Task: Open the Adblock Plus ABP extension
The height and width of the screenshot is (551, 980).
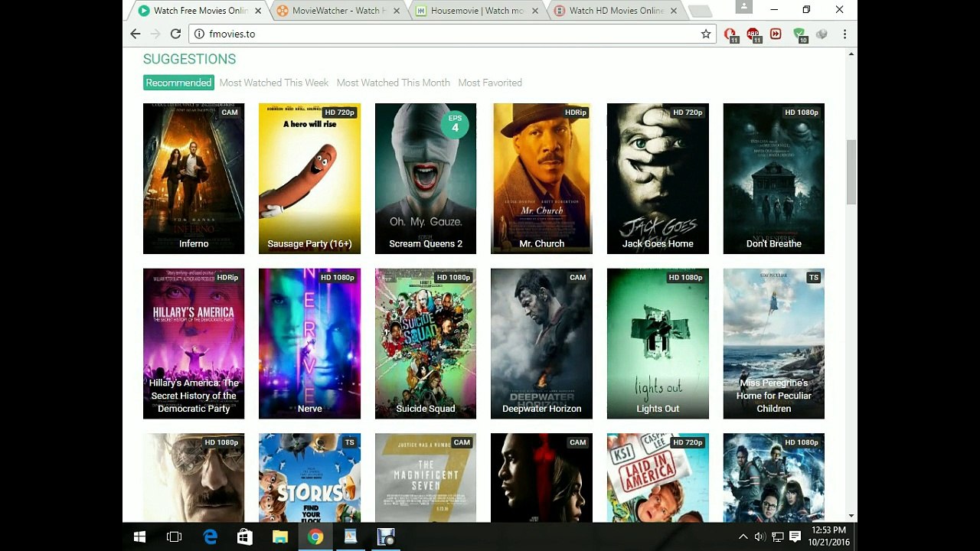Action: [x=753, y=34]
